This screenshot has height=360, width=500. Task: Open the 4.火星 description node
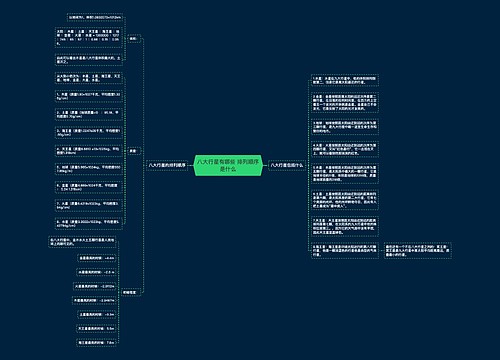[345, 149]
